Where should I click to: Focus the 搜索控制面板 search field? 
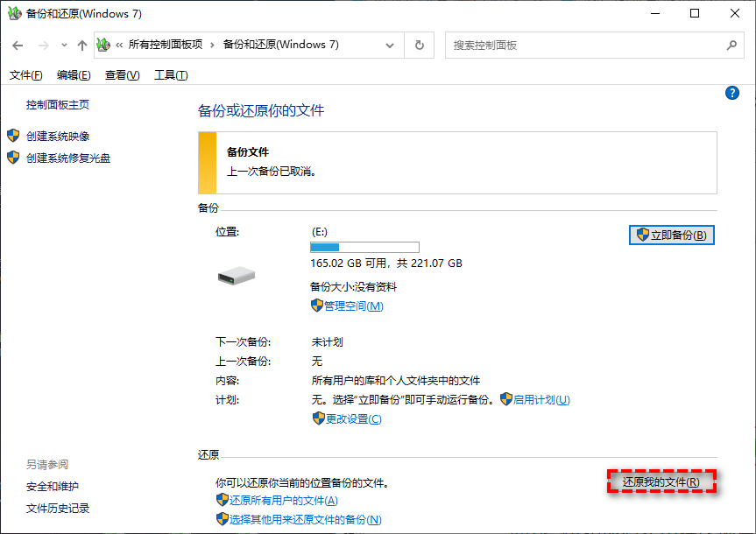tap(594, 46)
